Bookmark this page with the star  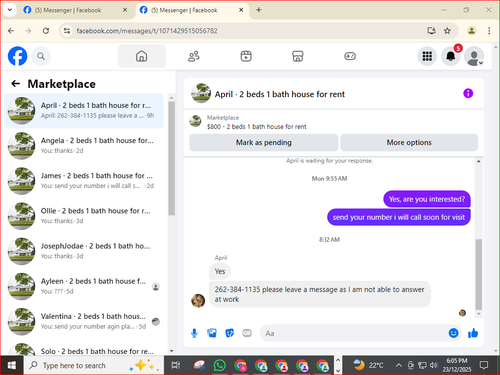click(x=447, y=31)
